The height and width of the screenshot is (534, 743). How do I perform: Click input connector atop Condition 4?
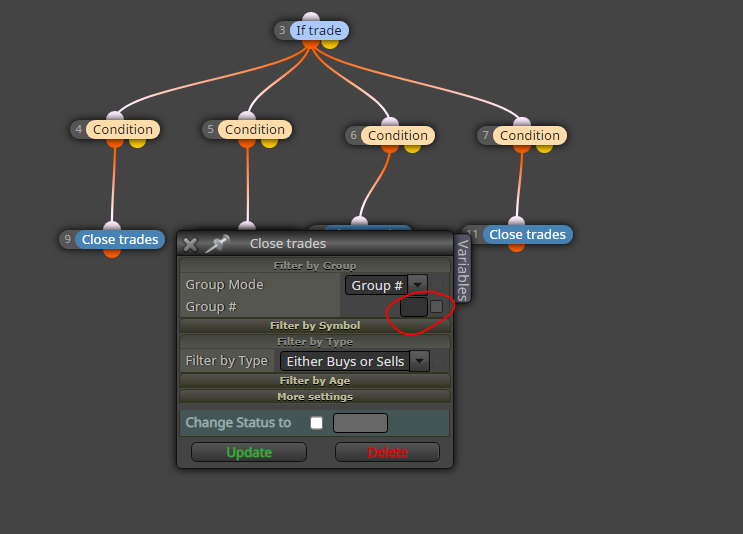(115, 116)
